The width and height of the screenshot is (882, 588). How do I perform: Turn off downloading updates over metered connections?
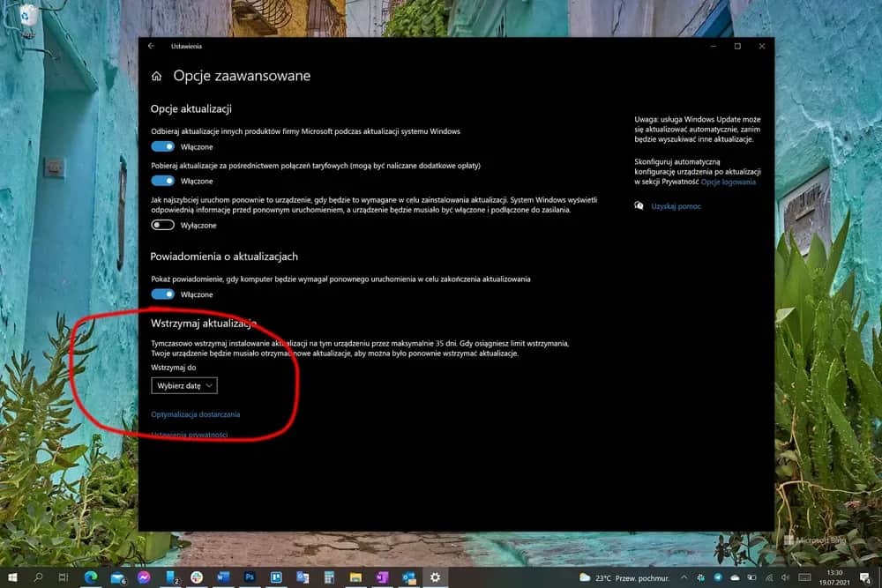[163, 181]
